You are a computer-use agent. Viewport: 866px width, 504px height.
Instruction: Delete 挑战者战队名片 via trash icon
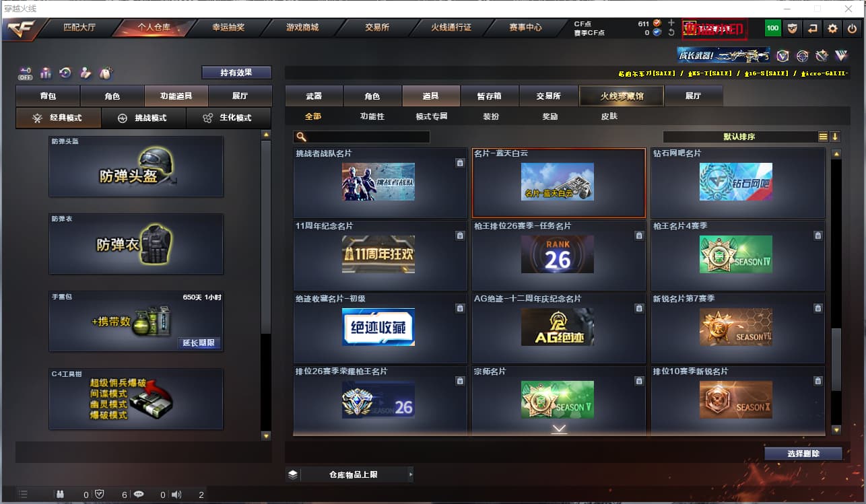pyautogui.click(x=460, y=162)
